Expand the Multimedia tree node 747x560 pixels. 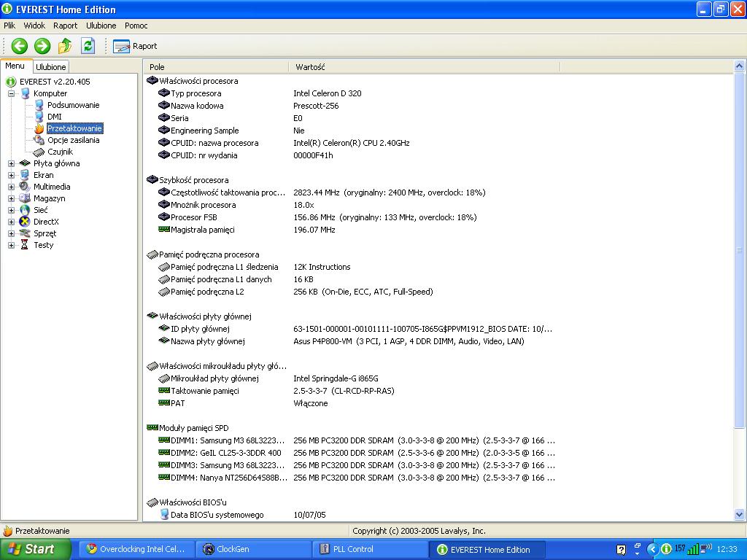click(12, 187)
